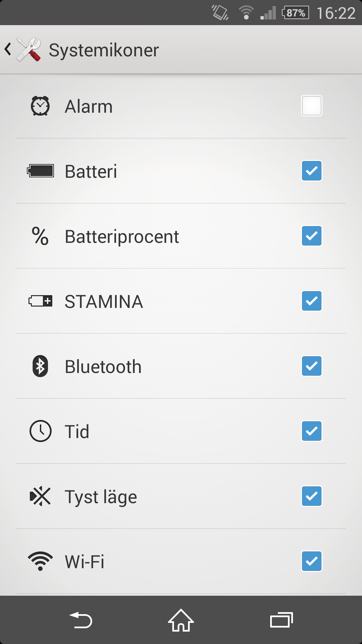Screen dimensions: 362x644
Task: Open the recent apps overview
Action: [x=282, y=620]
